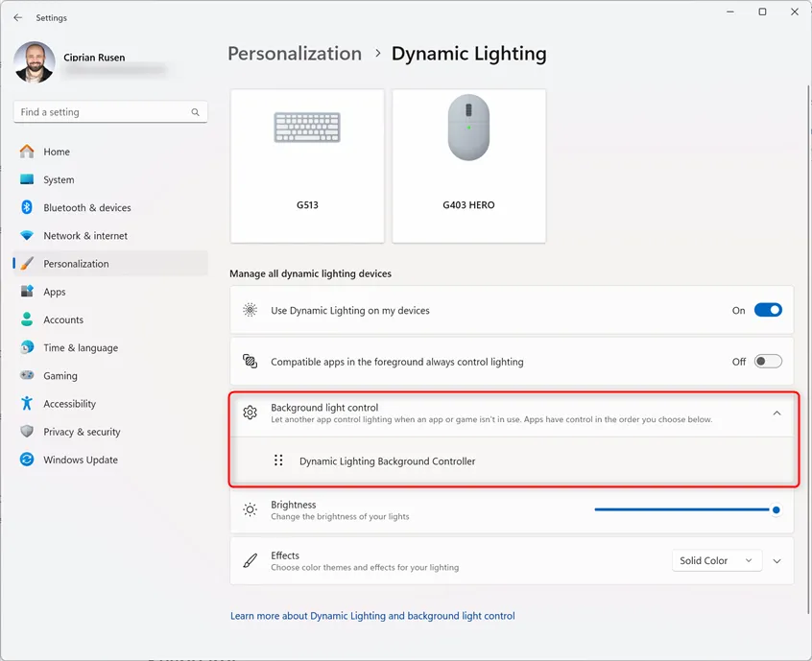This screenshot has height=661, width=812.
Task: Enable Compatible apps in foreground control lighting toggle
Action: click(x=768, y=362)
